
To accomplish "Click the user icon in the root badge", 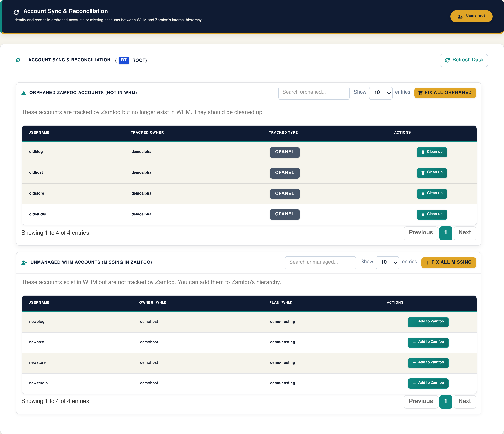I will 460,16.
